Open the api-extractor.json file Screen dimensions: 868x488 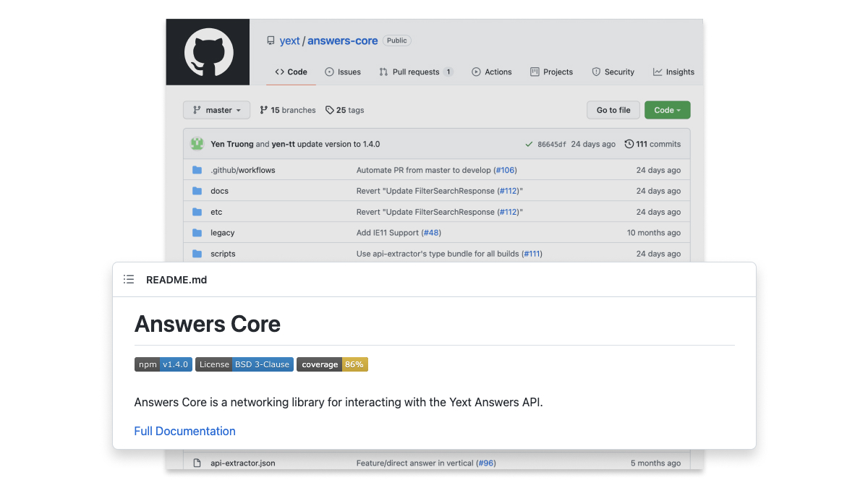click(243, 463)
